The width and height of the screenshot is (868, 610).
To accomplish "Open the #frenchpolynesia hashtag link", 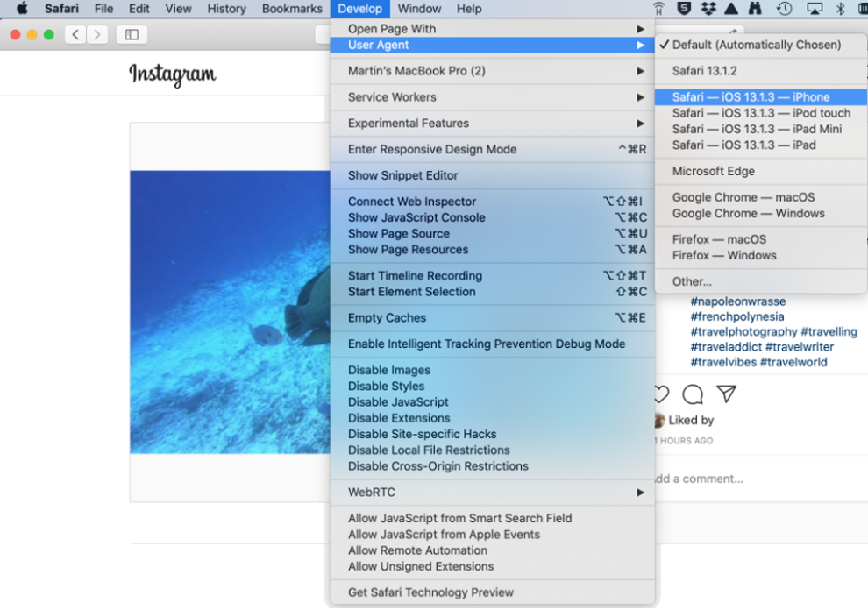I will [x=736, y=316].
